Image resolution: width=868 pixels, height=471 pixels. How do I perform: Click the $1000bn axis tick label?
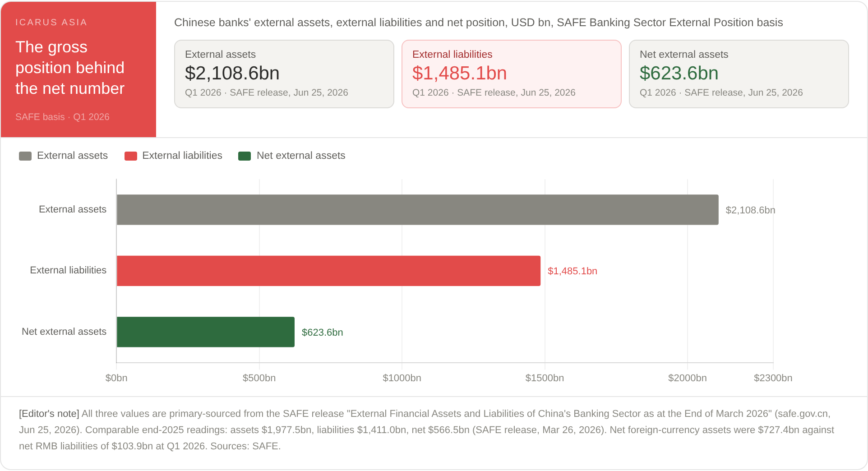tap(402, 378)
